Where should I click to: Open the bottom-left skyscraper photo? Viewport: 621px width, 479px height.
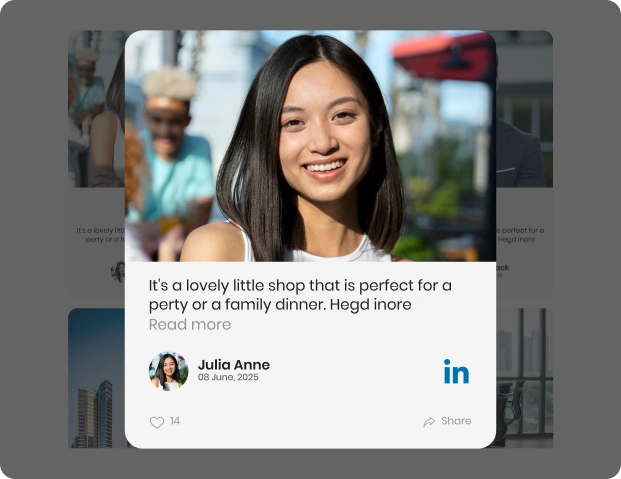pos(95,378)
